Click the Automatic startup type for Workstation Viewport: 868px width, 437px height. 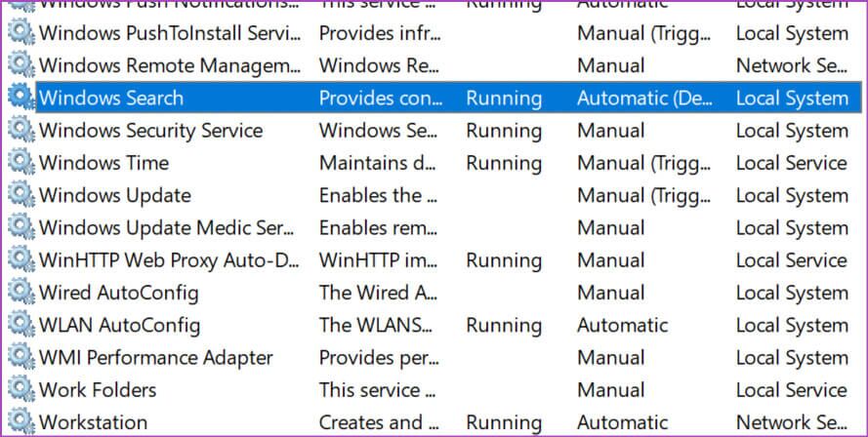tap(622, 422)
